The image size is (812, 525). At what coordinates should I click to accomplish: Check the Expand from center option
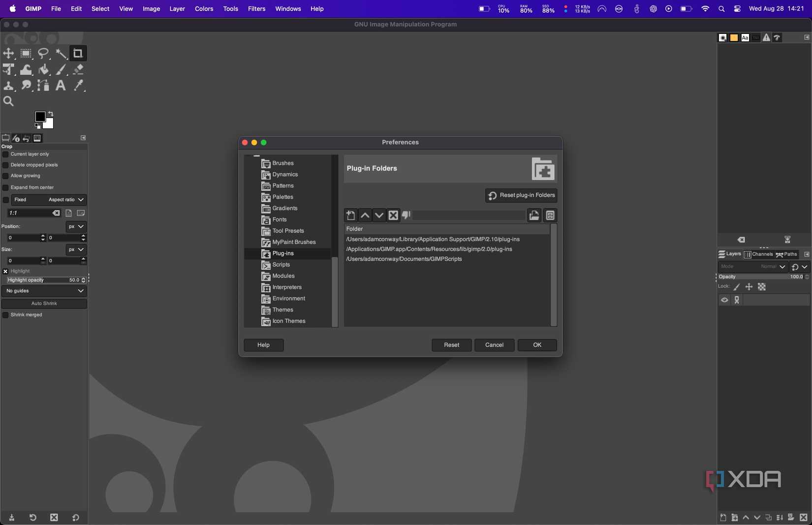(6, 187)
